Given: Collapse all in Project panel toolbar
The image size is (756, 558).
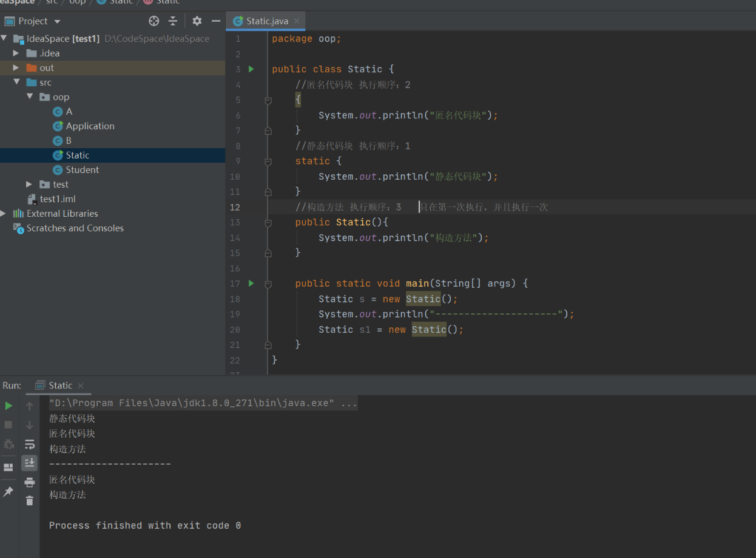Looking at the screenshot, I should point(173,21).
